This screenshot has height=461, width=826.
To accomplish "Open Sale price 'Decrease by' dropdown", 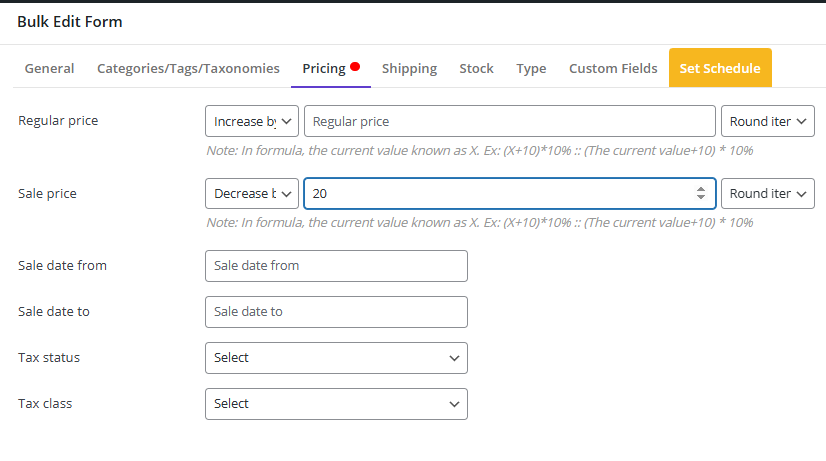I will coord(252,193).
